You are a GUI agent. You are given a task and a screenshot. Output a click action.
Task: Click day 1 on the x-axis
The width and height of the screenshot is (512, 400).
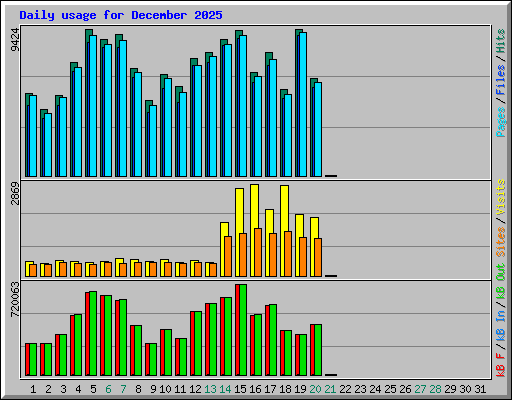coord(33,389)
